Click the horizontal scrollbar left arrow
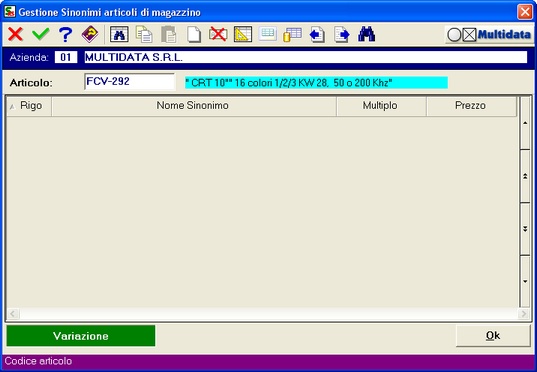This screenshot has width=537, height=372. tap(13, 313)
